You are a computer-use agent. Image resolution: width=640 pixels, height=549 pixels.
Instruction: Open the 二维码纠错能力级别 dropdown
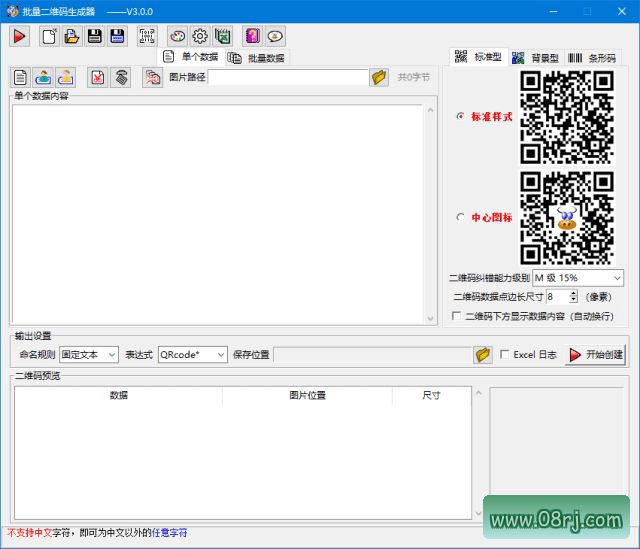(x=578, y=278)
